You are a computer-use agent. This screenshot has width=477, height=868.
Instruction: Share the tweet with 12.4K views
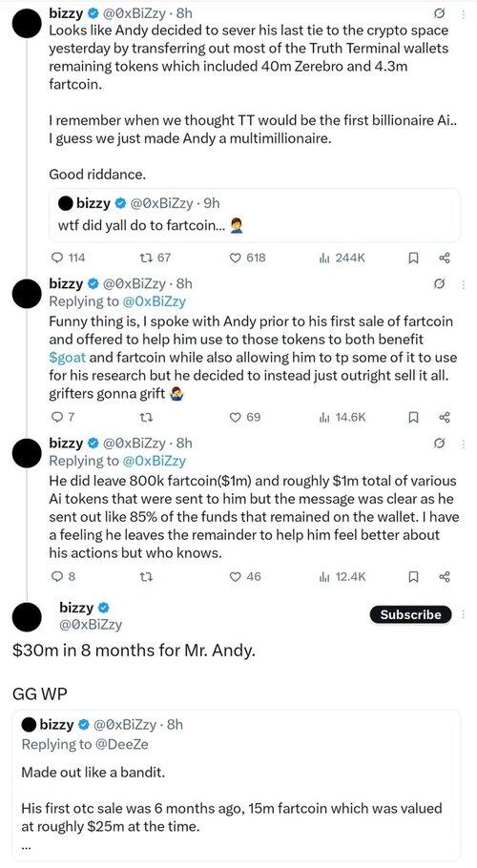point(445,576)
